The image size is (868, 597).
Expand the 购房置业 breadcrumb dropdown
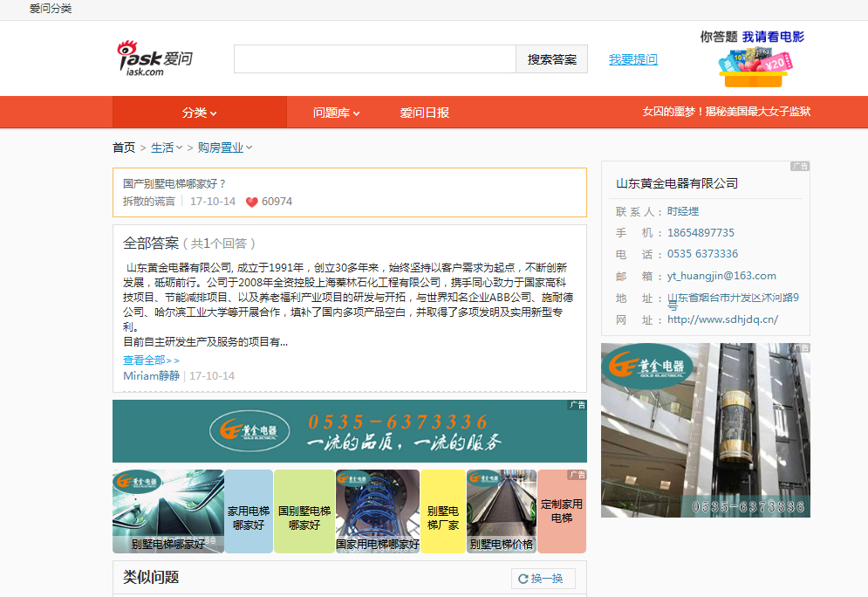pos(225,148)
